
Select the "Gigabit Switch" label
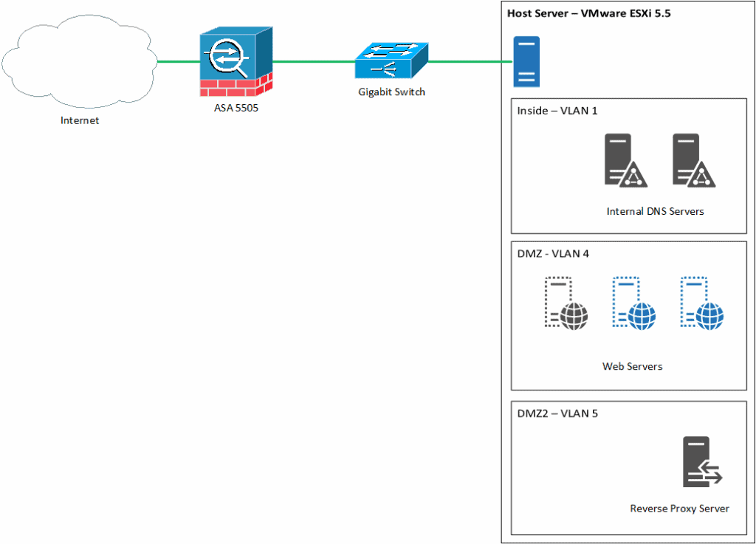(x=391, y=92)
